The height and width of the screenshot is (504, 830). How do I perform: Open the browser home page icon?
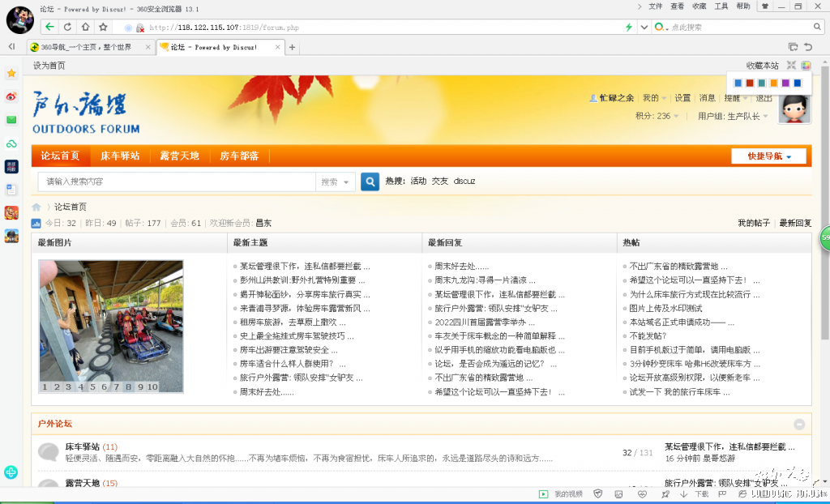[x=85, y=27]
